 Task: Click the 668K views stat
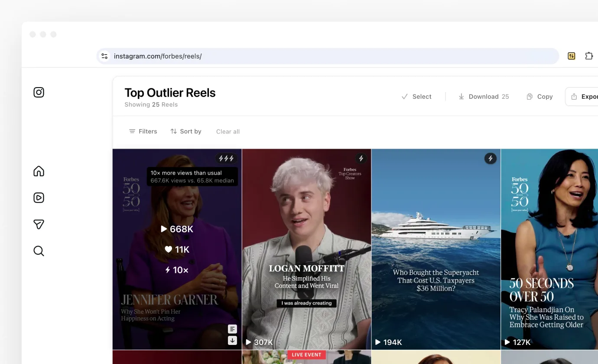(x=177, y=229)
